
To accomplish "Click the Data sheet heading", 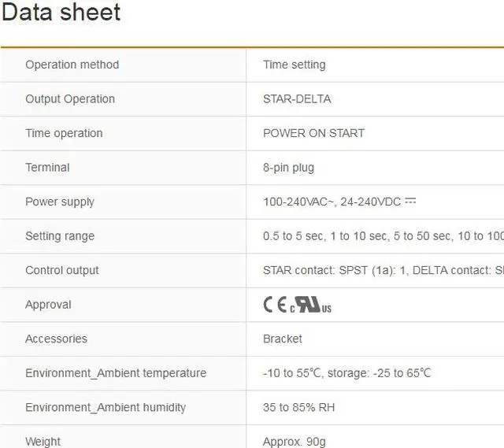I will pyautogui.click(x=61, y=13).
